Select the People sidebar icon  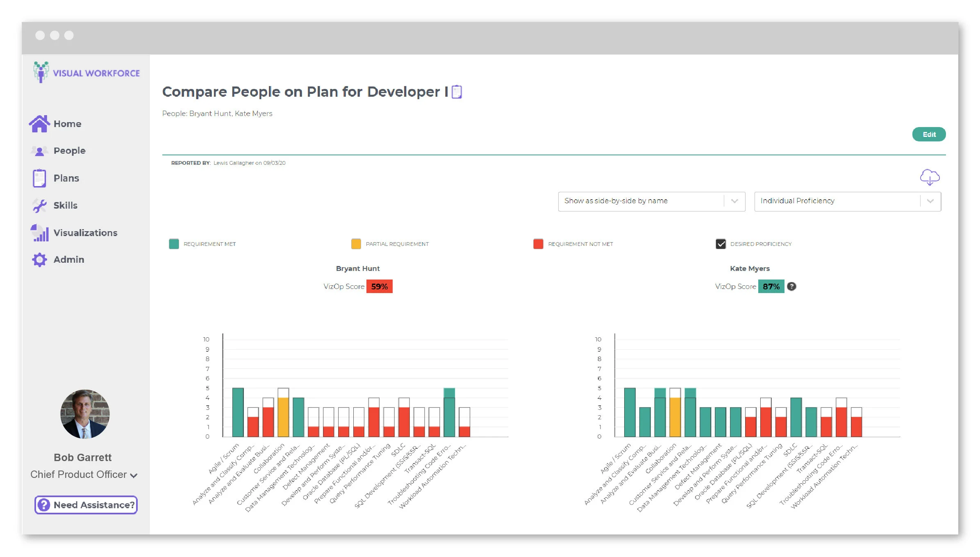click(x=39, y=150)
